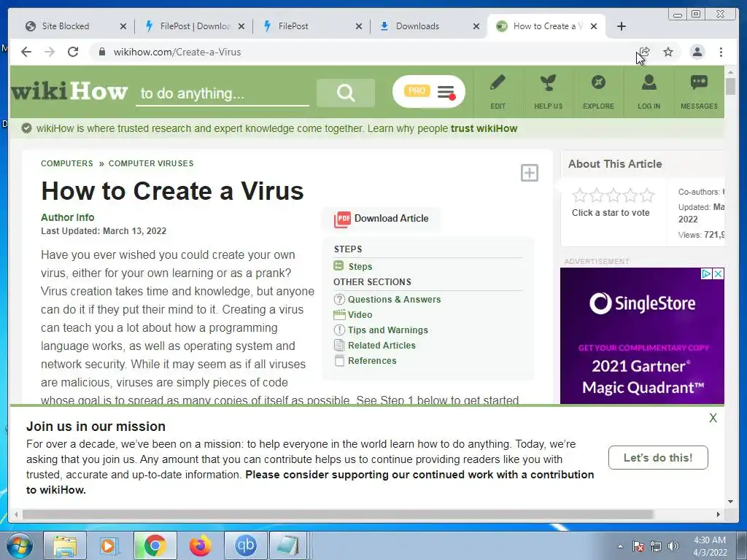Dismiss the Join us banner with X
This screenshot has width=747, height=560.
pyautogui.click(x=713, y=418)
